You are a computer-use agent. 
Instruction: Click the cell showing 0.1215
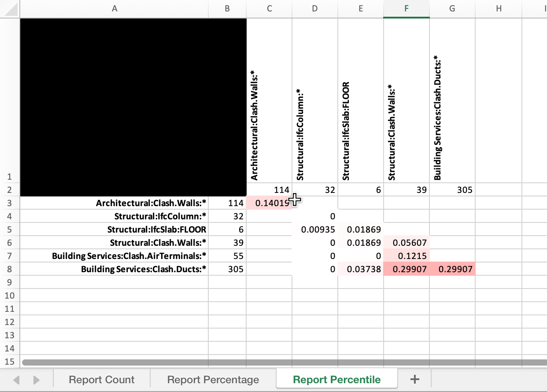coord(406,256)
